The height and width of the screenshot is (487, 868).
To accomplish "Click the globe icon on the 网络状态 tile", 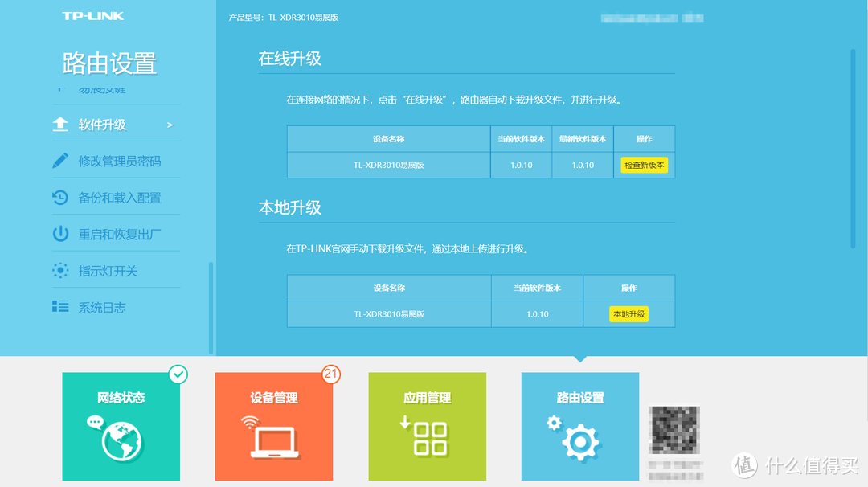I will (x=121, y=440).
